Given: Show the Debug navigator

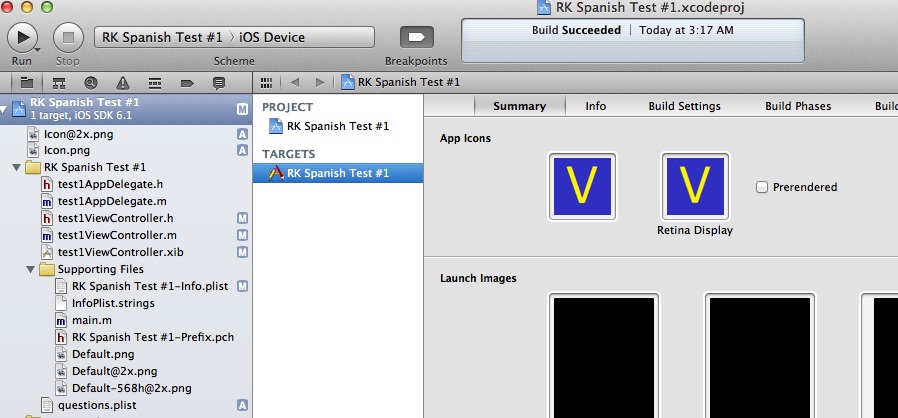Looking at the screenshot, I should click(x=155, y=82).
